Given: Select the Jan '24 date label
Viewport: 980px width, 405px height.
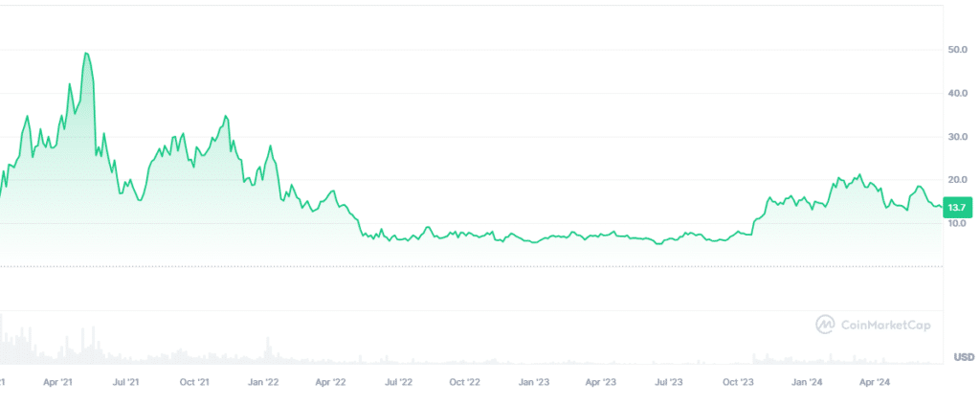Looking at the screenshot, I should [807, 382].
